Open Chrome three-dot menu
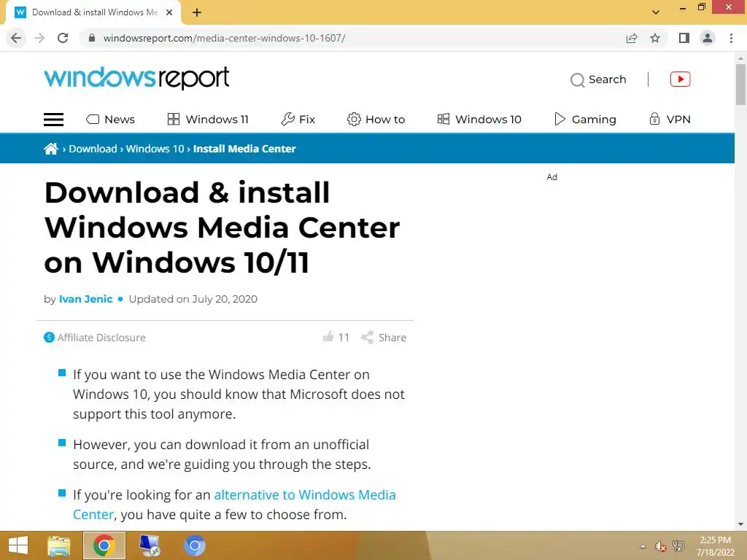 tap(731, 38)
